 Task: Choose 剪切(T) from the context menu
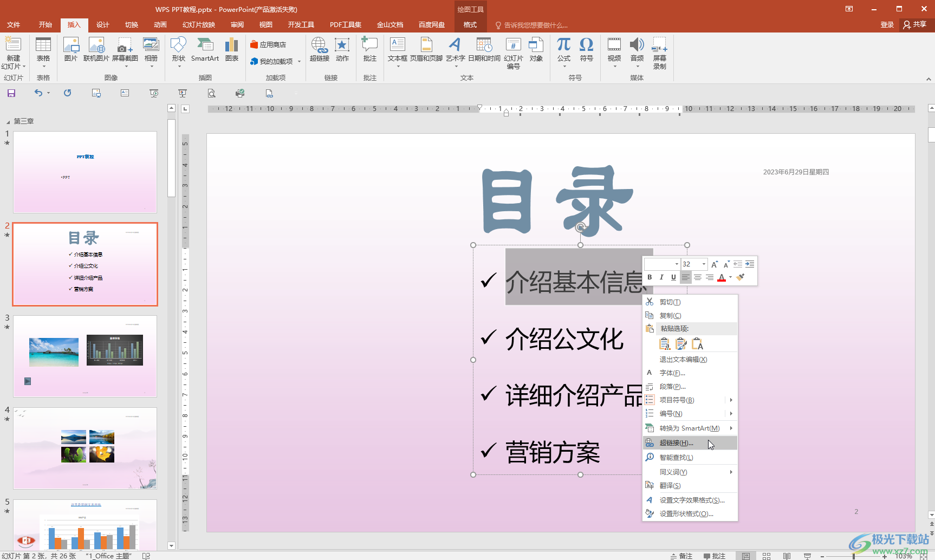pyautogui.click(x=690, y=302)
